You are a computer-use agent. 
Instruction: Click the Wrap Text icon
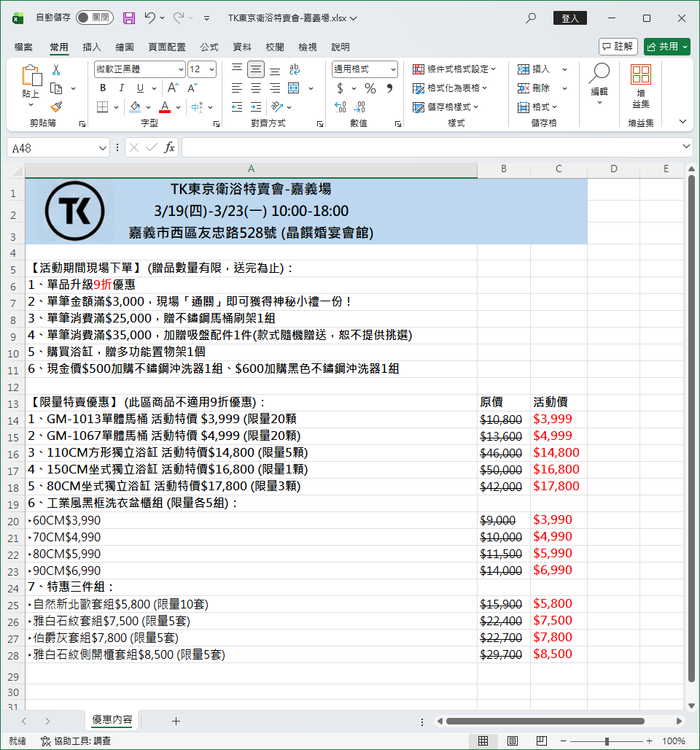(295, 70)
